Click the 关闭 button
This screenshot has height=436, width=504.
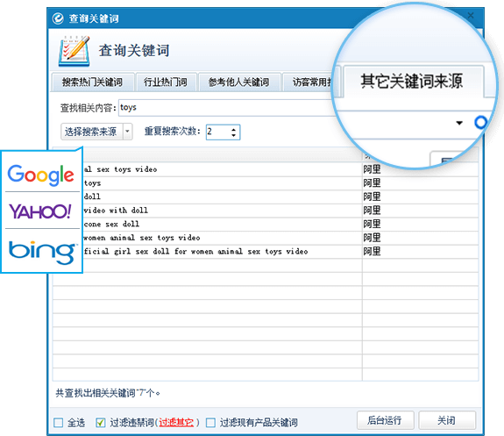447,420
